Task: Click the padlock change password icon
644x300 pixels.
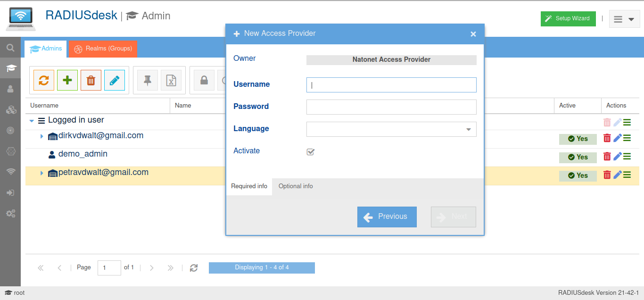Action: pyautogui.click(x=204, y=80)
